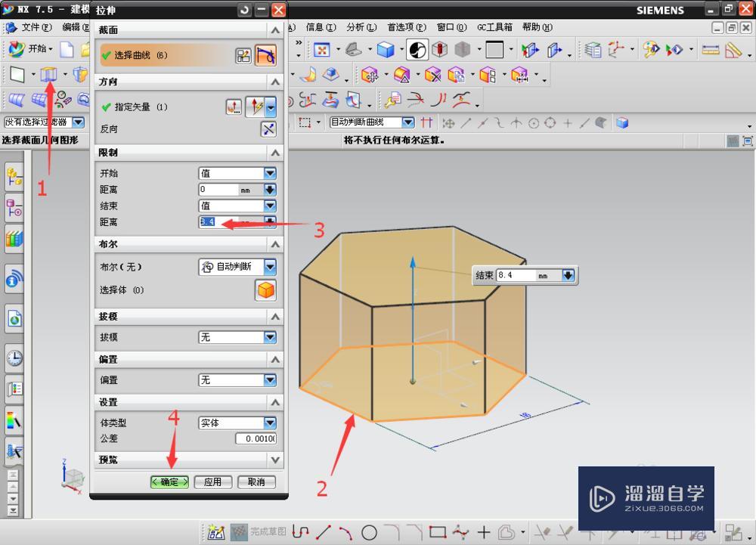Select the Arc sketch tool in bottom toolbar
This screenshot has width=756, height=545.
click(345, 532)
